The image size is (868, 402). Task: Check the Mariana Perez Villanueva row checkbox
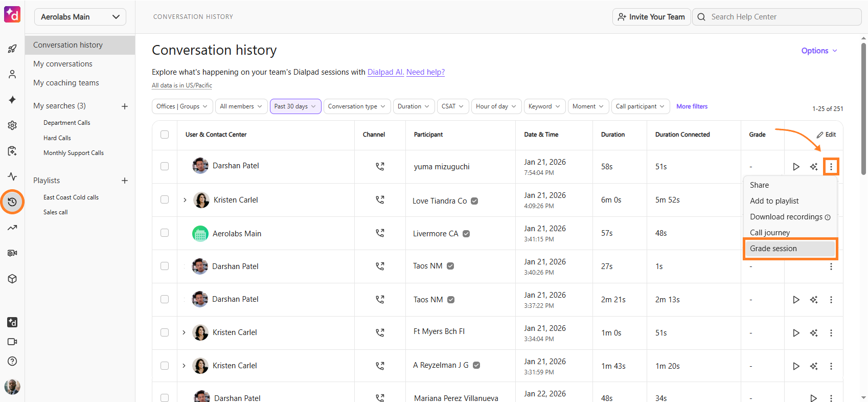[165, 397]
